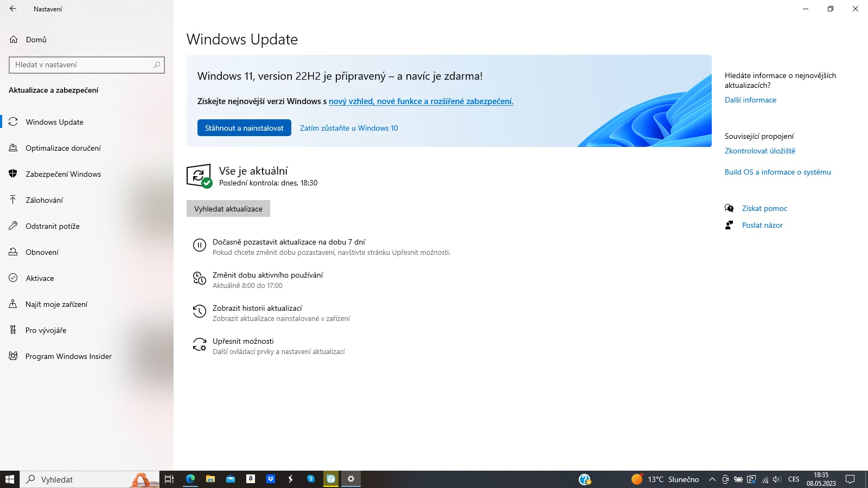Show hidden system tray icons
Image resolution: width=868 pixels, height=488 pixels.
(712, 479)
